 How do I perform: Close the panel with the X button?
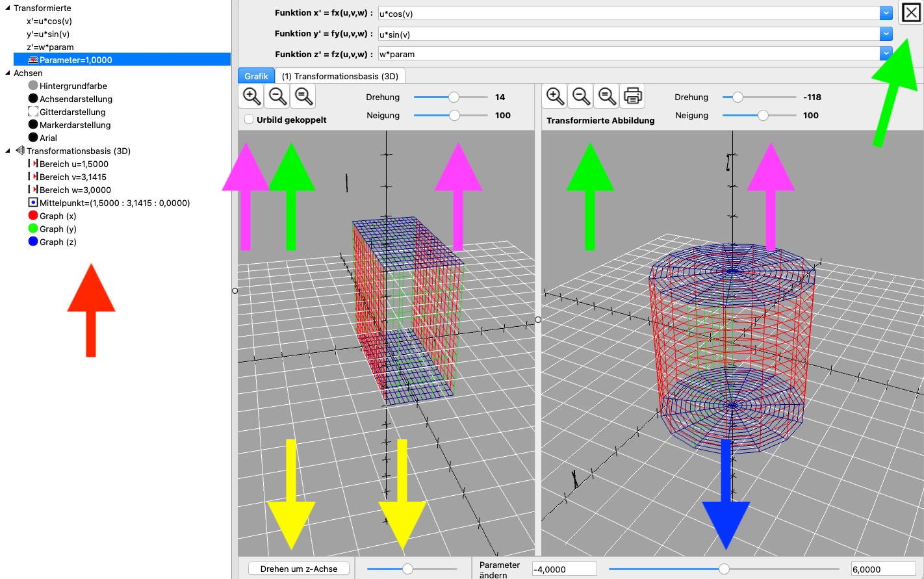[911, 12]
